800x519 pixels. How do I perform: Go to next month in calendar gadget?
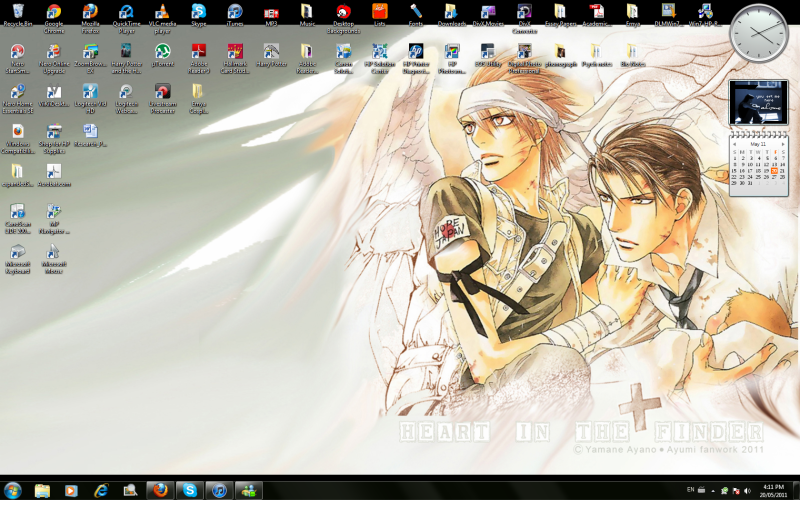(x=783, y=144)
